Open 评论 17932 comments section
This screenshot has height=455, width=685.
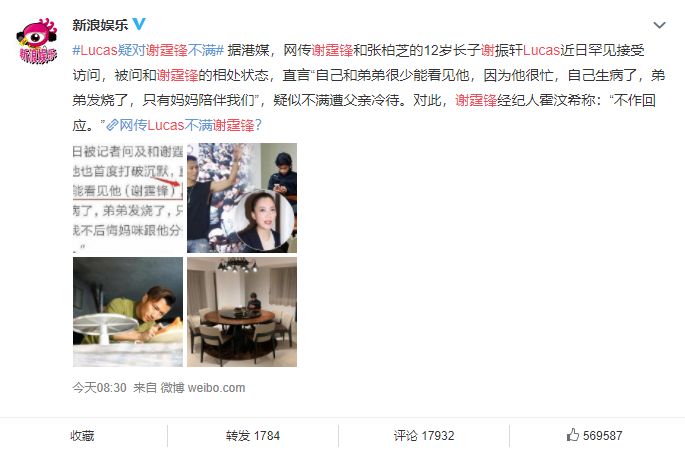click(424, 436)
